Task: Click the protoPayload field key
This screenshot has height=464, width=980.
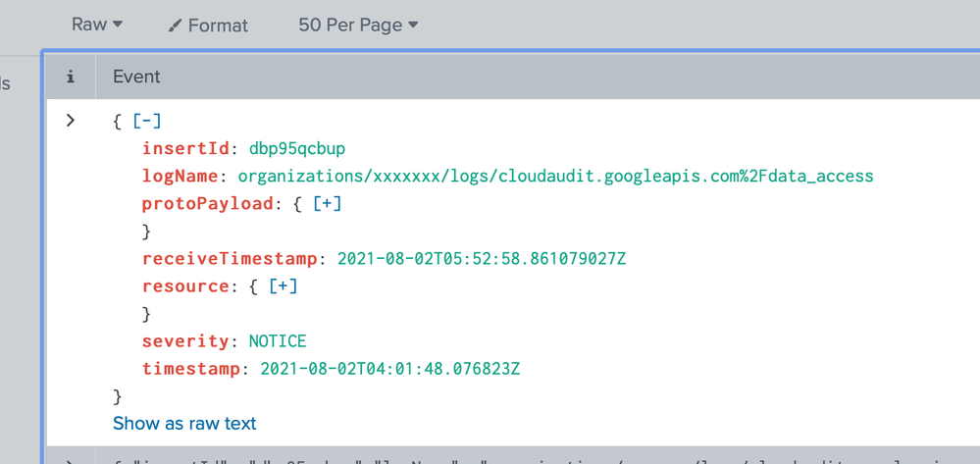Action: (207, 203)
